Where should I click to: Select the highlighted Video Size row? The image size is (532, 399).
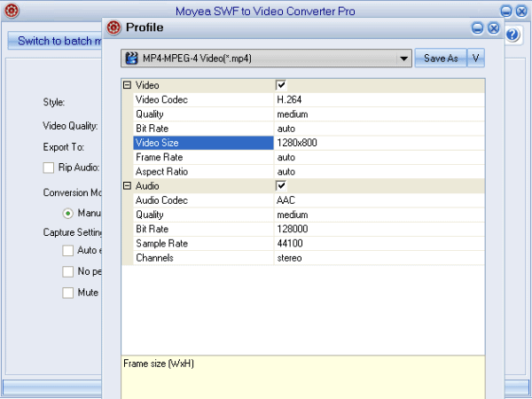coord(309,143)
